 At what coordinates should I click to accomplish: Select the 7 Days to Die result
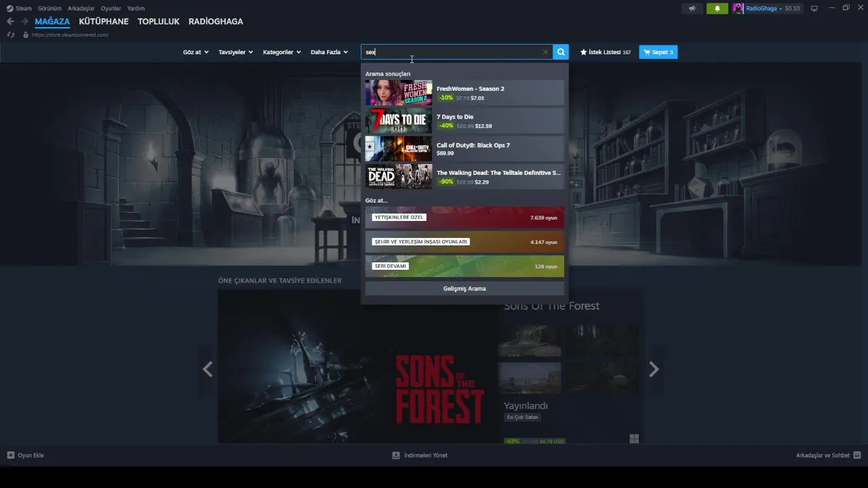click(465, 121)
